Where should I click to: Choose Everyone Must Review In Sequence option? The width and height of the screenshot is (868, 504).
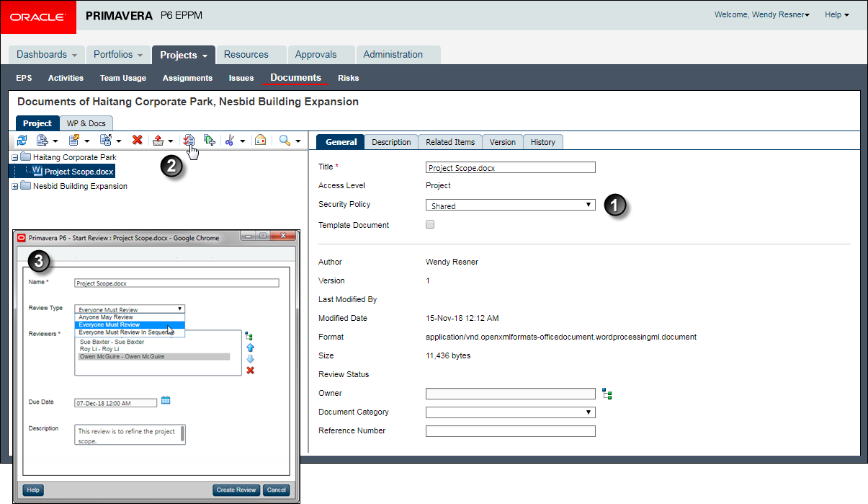[x=130, y=332]
